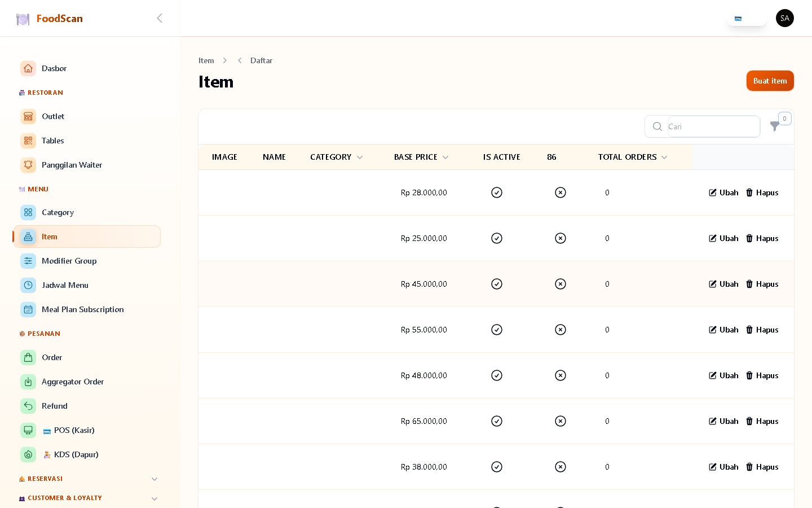Toggle the 86 status for Rp 28.000,00 item
The height and width of the screenshot is (508, 812).
(x=561, y=192)
